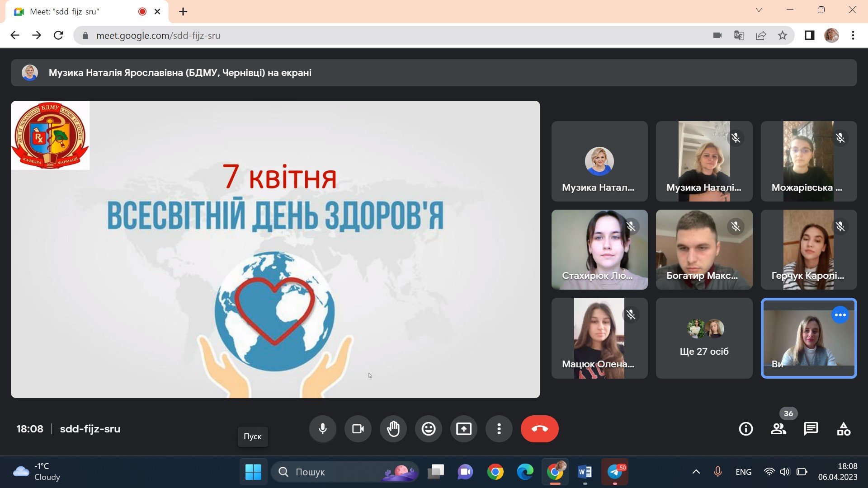This screenshot has width=868, height=488.
Task: Open the 'Ще 27 осіб' tile
Action: click(704, 338)
